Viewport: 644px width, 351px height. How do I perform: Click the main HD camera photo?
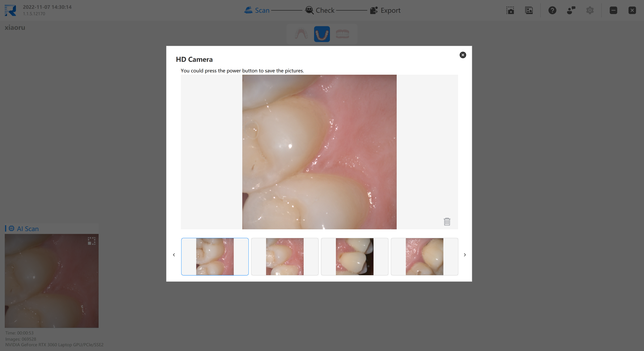tap(319, 152)
